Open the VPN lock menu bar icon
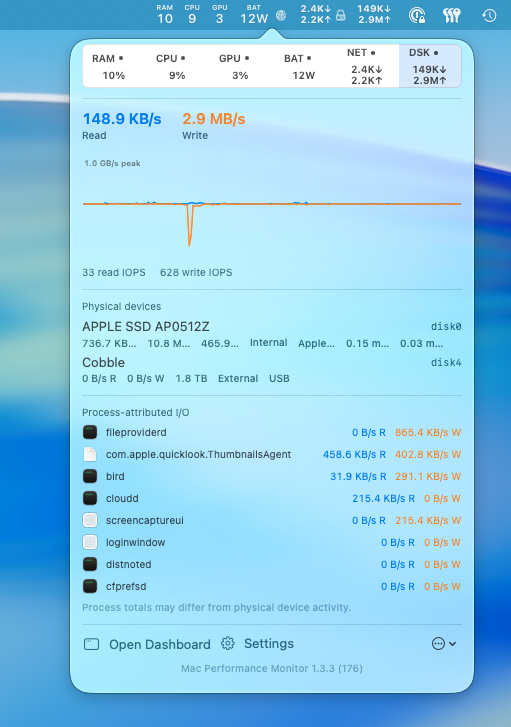 tap(417, 15)
